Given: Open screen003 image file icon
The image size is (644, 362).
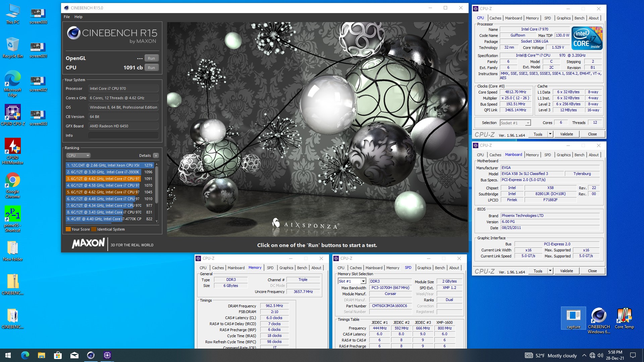Looking at the screenshot, I should 38,117.
